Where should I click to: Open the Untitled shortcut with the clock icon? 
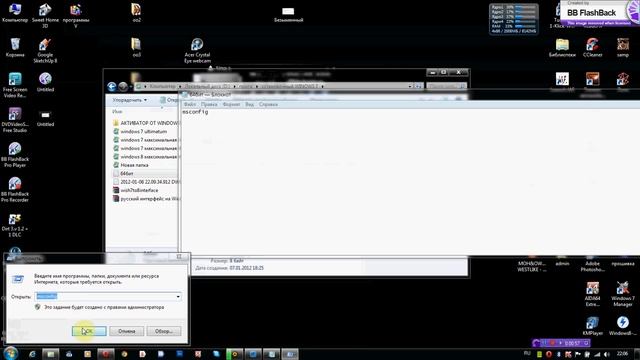click(45, 82)
